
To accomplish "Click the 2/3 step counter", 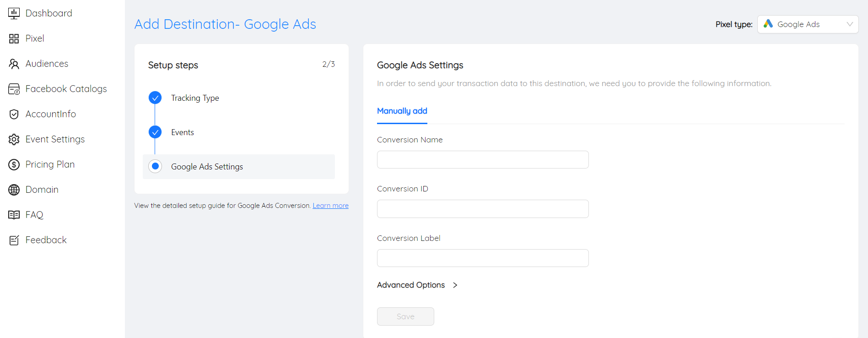I will tap(329, 64).
